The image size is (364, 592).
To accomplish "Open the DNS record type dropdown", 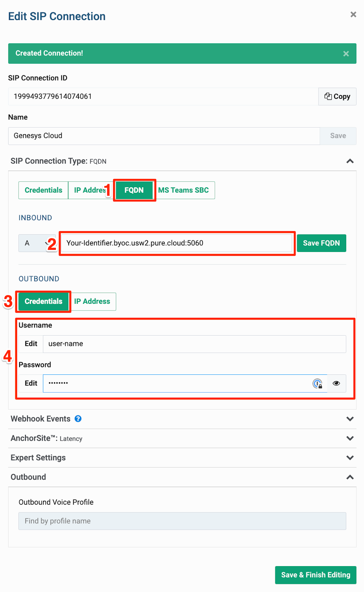I will (x=37, y=243).
